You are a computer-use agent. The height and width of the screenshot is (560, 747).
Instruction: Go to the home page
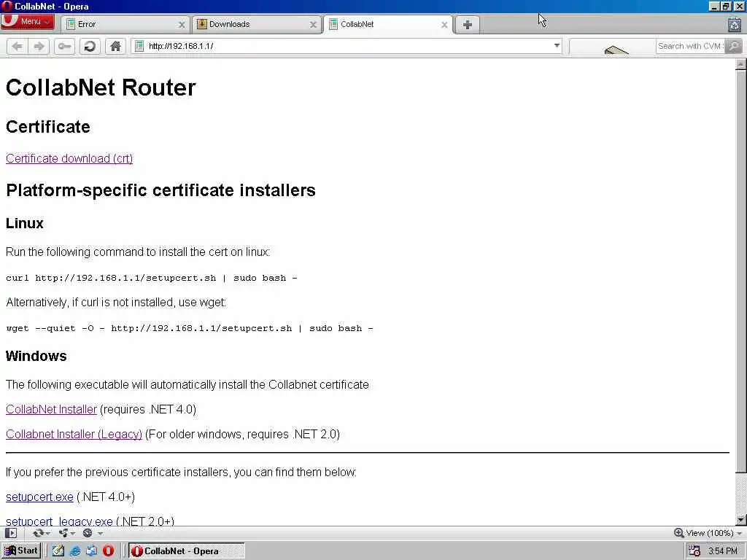(115, 46)
